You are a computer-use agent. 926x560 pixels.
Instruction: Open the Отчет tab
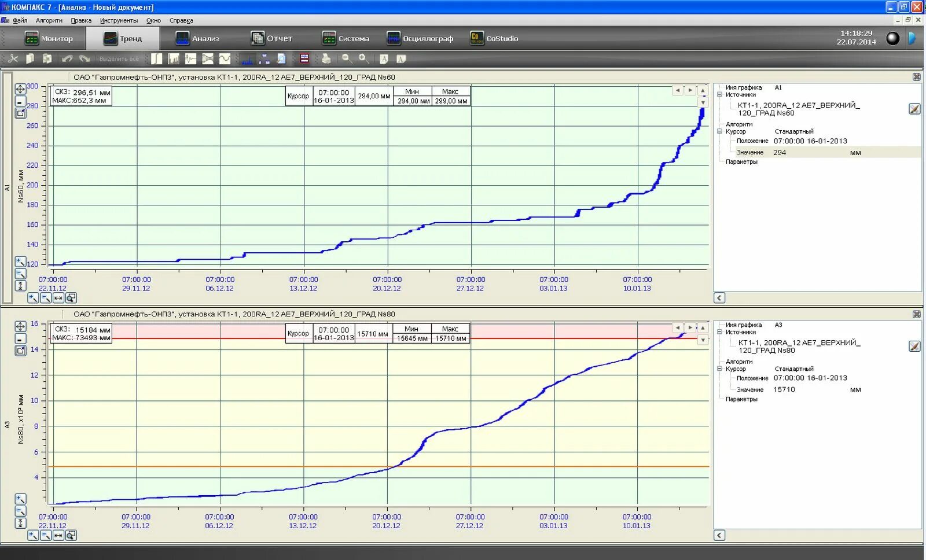click(272, 38)
